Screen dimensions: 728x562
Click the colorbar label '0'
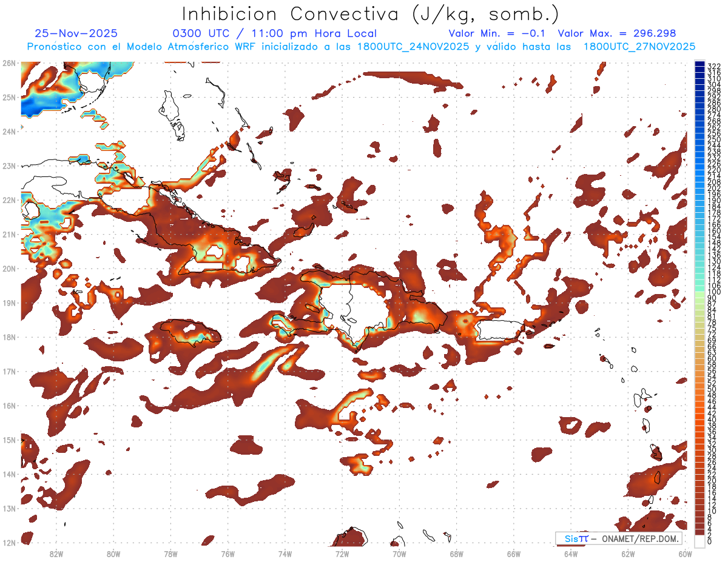pos(710,541)
